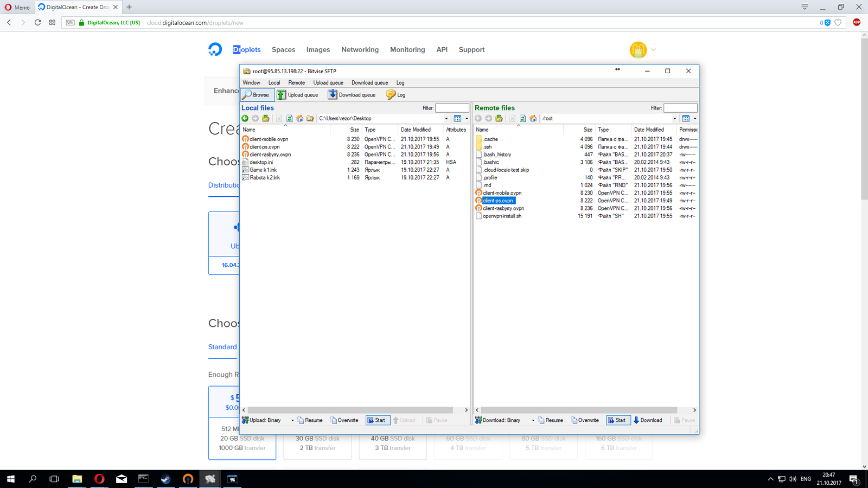868x488 pixels.
Task: Click the Local files Filter field
Action: 452,108
